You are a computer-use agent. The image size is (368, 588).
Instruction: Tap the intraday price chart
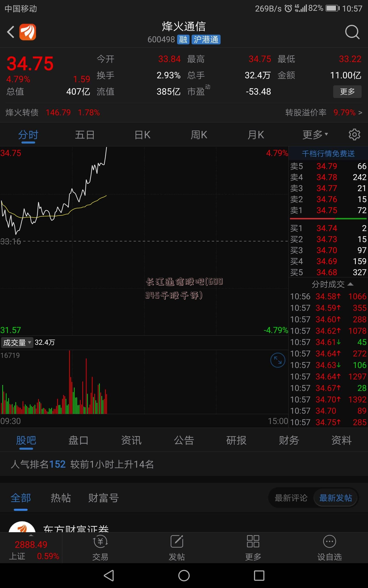pos(144,241)
